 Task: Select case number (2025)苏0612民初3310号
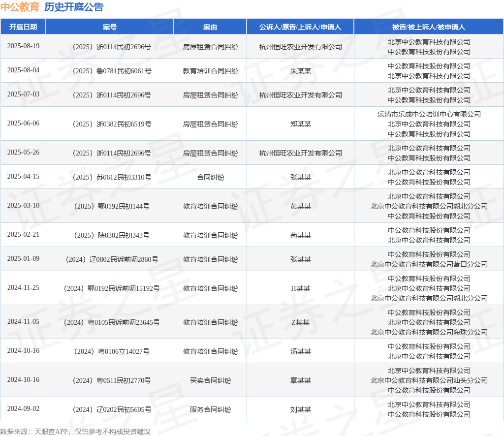pyautogui.click(x=112, y=177)
